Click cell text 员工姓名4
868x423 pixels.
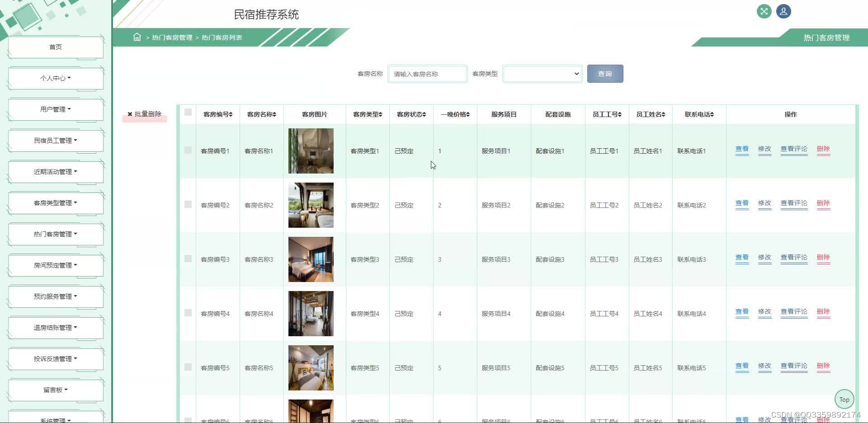648,314
